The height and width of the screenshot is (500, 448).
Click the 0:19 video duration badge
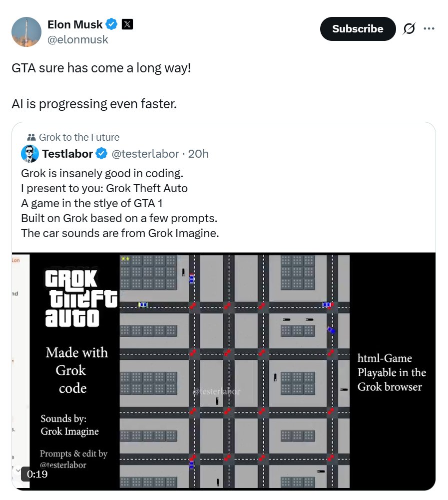(37, 474)
